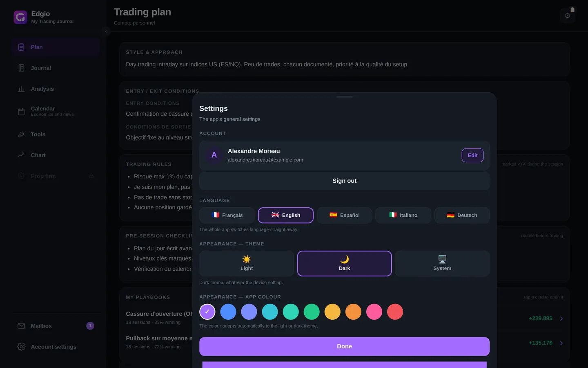
Task: Open playbook chevron next to +239.89$
Action: click(561, 319)
